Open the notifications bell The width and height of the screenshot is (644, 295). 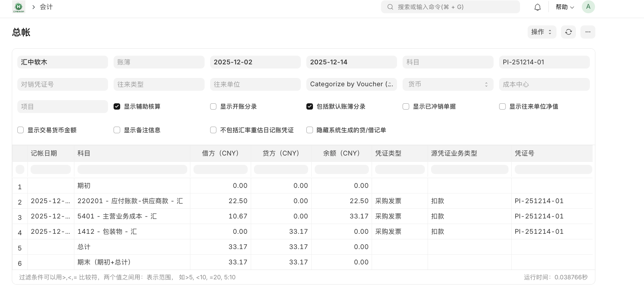[x=537, y=7]
